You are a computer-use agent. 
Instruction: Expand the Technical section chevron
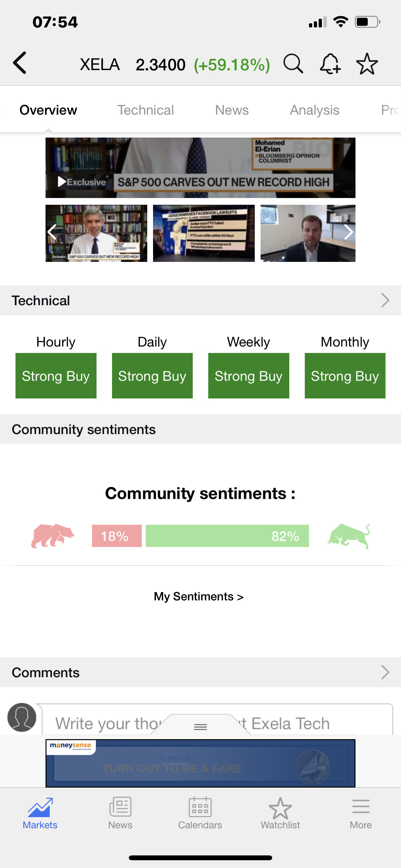click(x=385, y=300)
